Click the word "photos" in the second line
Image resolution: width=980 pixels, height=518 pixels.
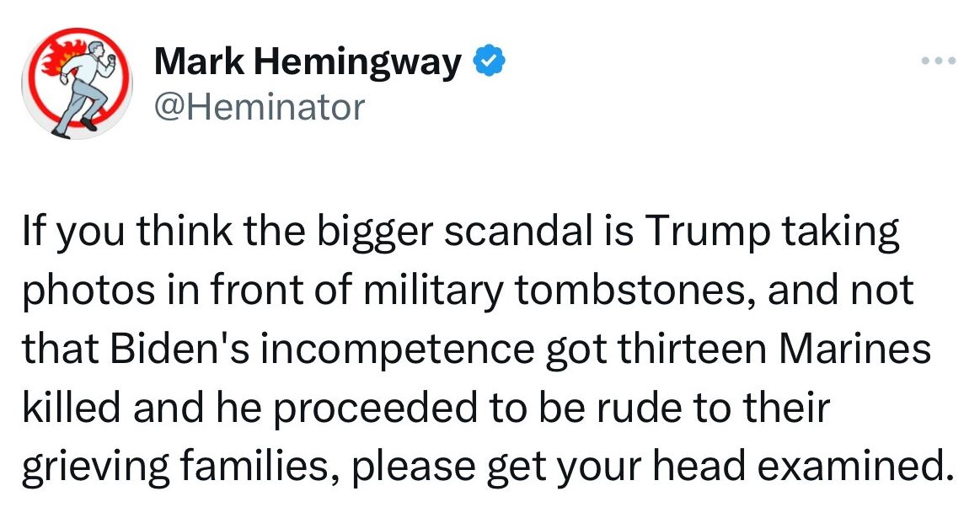pyautogui.click(x=88, y=291)
